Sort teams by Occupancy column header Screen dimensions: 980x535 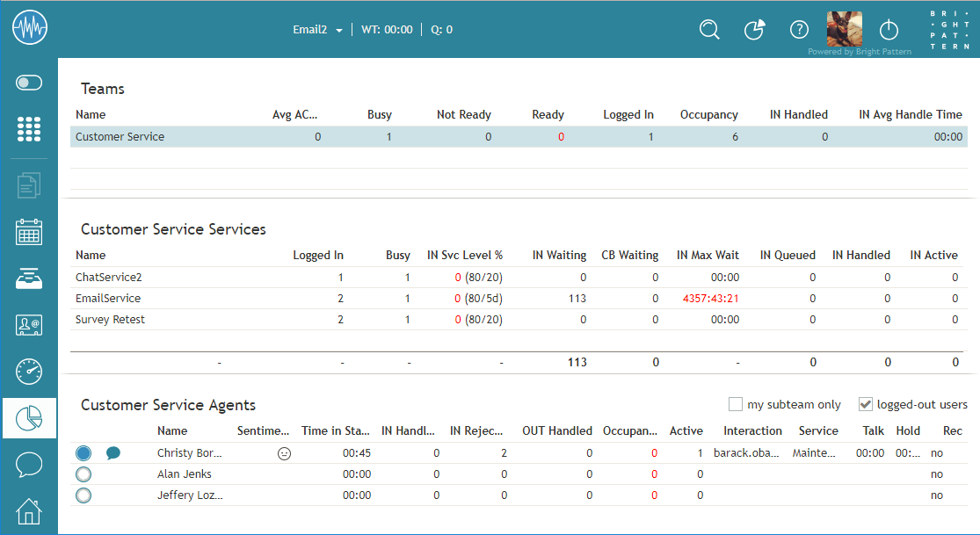pos(708,114)
